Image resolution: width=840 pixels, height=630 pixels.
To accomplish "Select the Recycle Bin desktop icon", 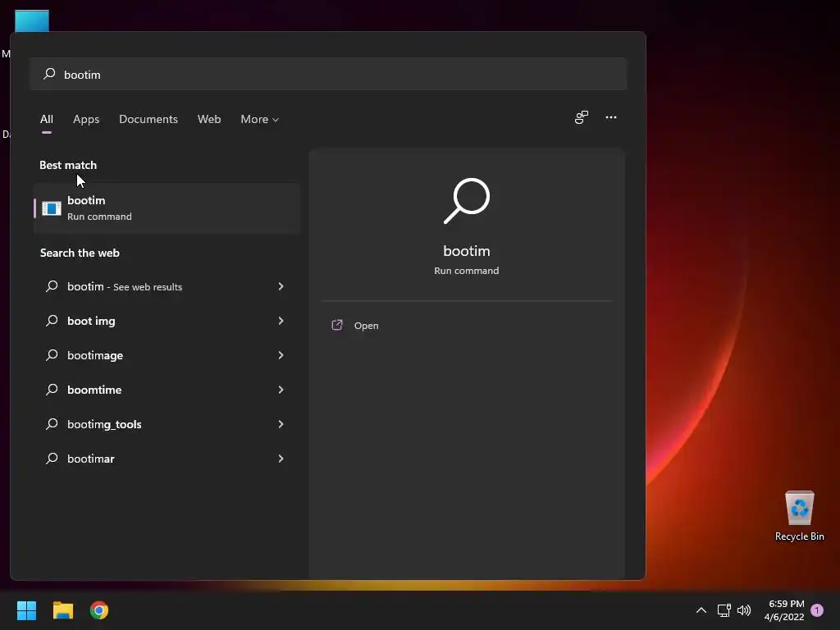I will tap(799, 516).
